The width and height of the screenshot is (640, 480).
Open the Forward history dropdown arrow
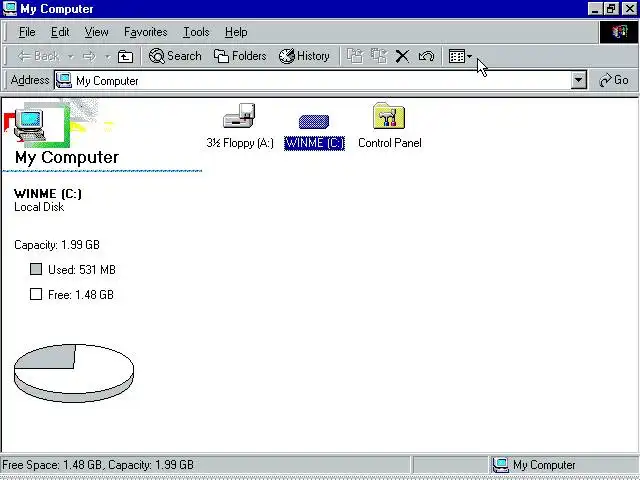click(x=108, y=56)
